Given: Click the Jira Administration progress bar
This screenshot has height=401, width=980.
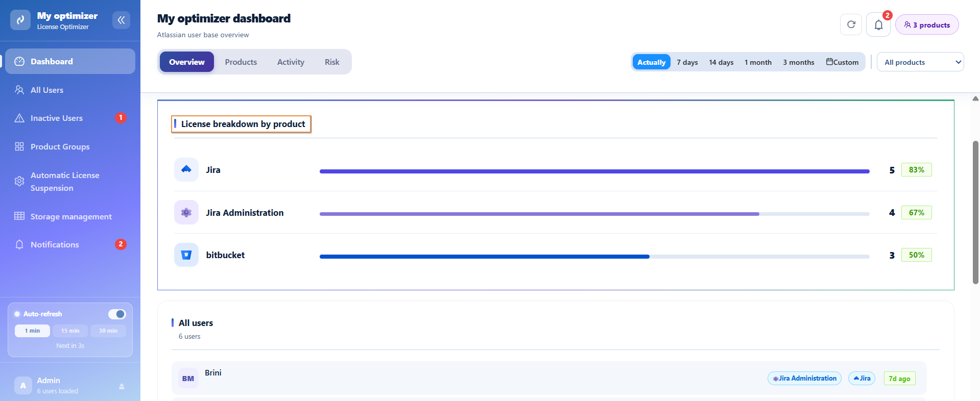Looking at the screenshot, I should pos(594,214).
